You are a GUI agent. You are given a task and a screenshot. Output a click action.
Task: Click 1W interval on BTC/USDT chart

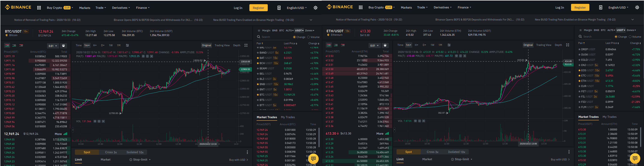coord(111,46)
